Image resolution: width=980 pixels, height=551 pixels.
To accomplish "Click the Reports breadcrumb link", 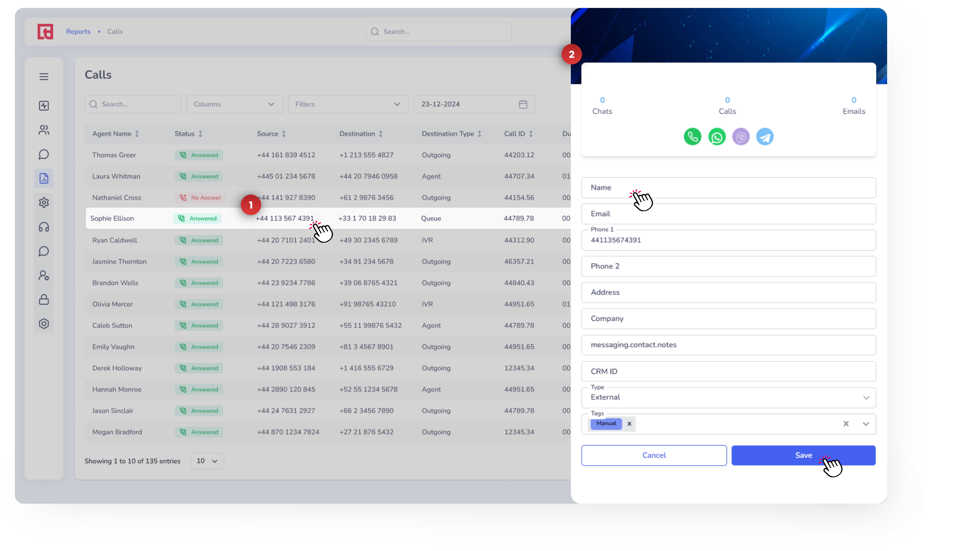I will (78, 32).
